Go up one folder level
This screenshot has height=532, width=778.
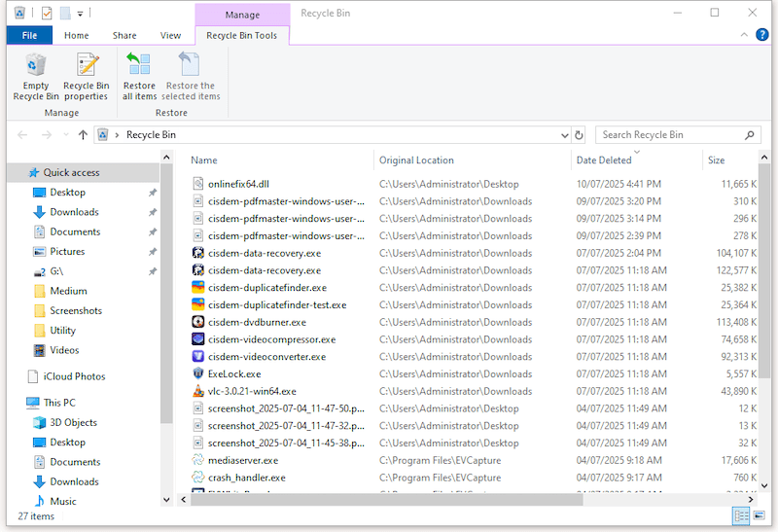click(83, 135)
